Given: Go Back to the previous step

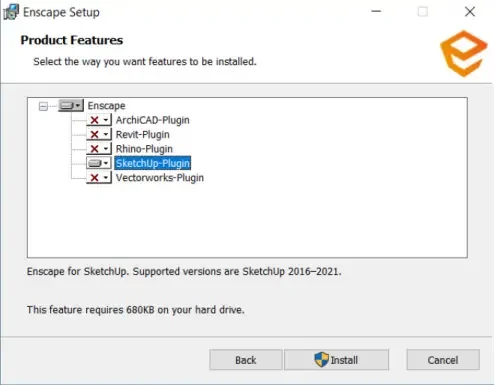Looking at the screenshot, I should click(246, 360).
